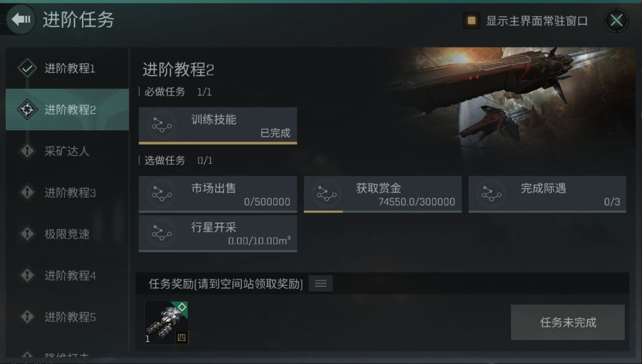The image size is (642, 364).
Task: Select the 进阶教程1 completed checkmark icon
Action: pos(27,68)
